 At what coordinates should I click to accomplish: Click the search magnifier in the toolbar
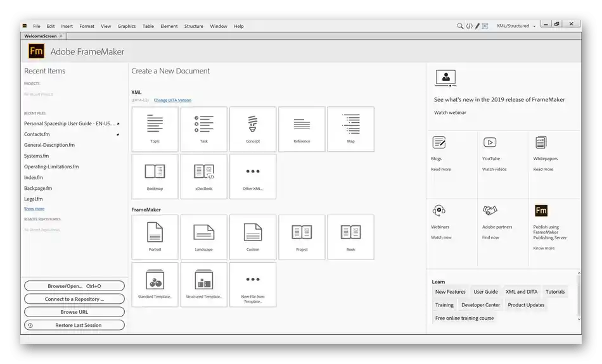coord(460,26)
